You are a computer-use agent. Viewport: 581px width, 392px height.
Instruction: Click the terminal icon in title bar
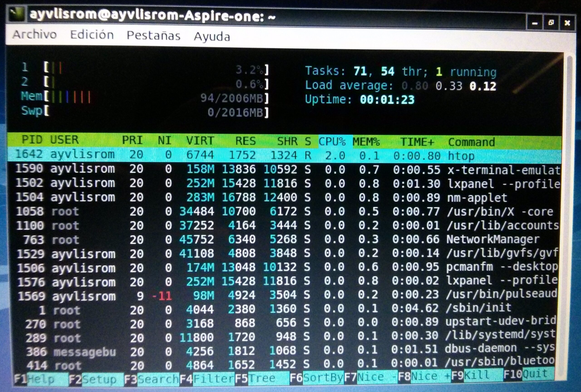pos(17,14)
